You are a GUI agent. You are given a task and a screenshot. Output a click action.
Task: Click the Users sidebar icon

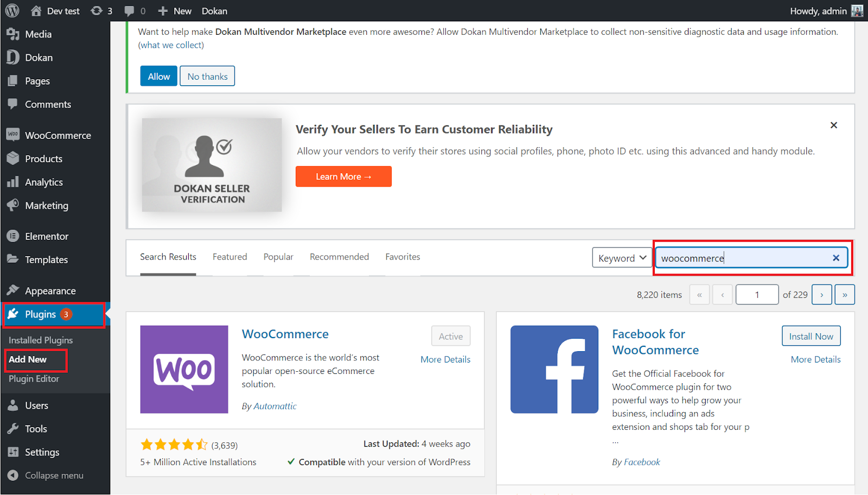point(13,405)
